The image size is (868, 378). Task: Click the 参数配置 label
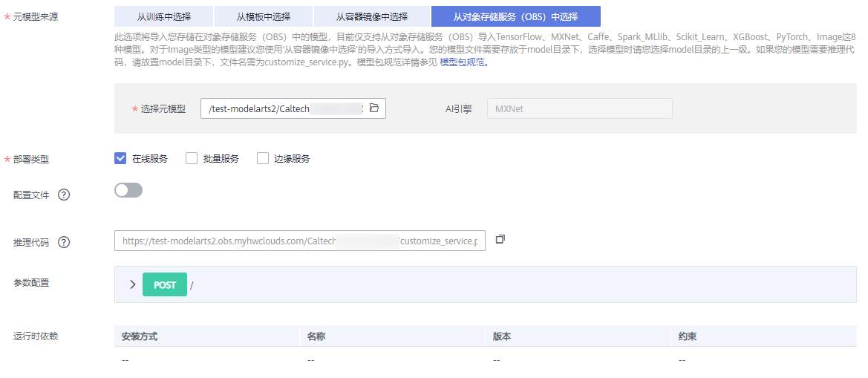coord(31,283)
